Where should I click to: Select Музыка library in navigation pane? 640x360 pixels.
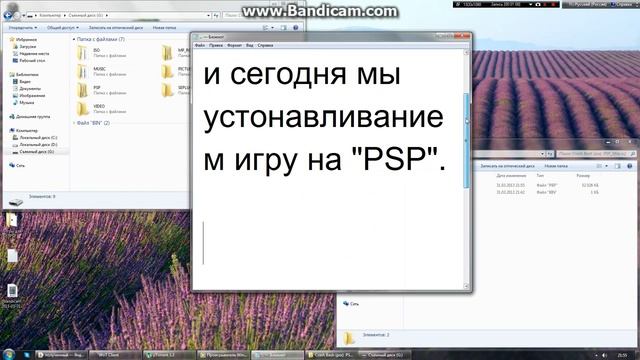(x=23, y=102)
